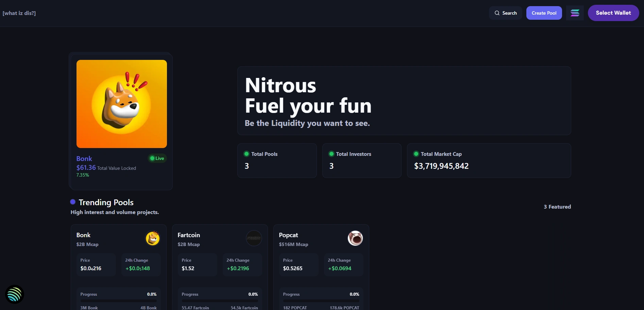This screenshot has height=310, width=644.
Task: Click the Popcat price '$0.5265'
Action: click(x=293, y=268)
